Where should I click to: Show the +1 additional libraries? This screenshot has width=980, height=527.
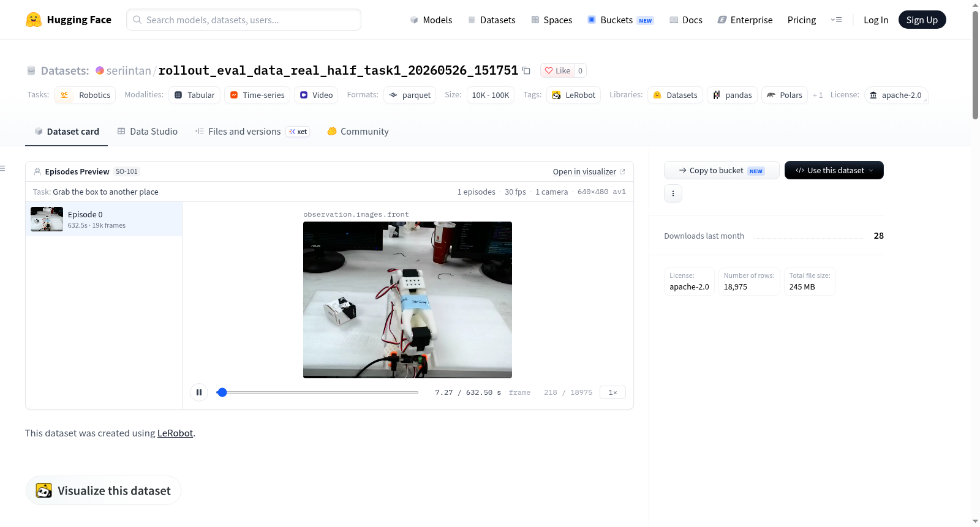818,95
